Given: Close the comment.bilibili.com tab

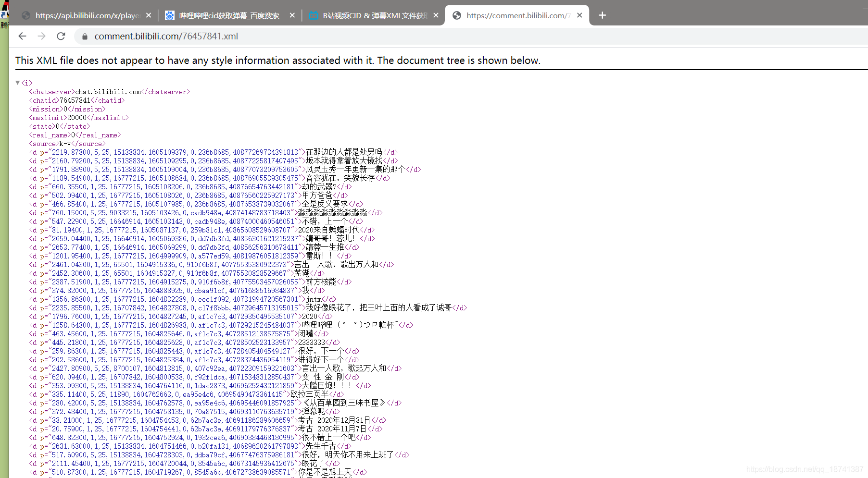Looking at the screenshot, I should (579, 15).
